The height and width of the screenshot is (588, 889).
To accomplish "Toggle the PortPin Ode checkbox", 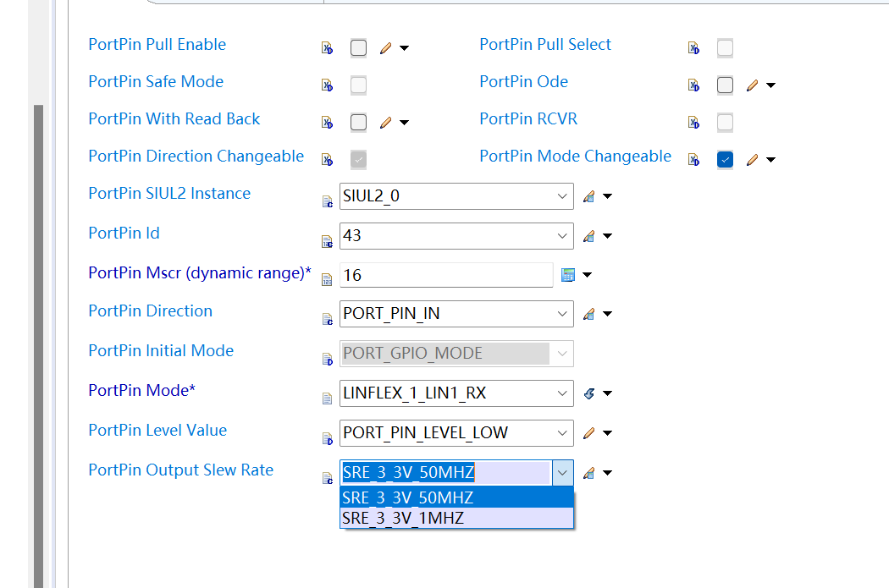I will tap(725, 85).
